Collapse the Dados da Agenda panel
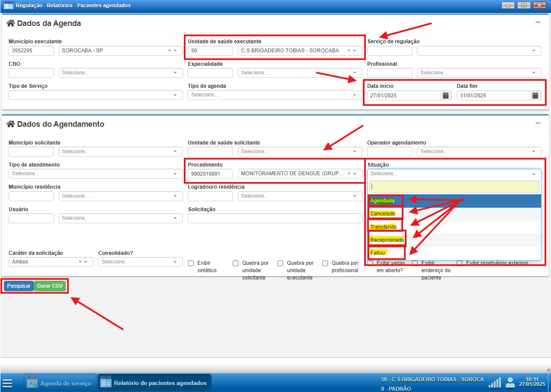The image size is (551, 392). tap(538, 22)
